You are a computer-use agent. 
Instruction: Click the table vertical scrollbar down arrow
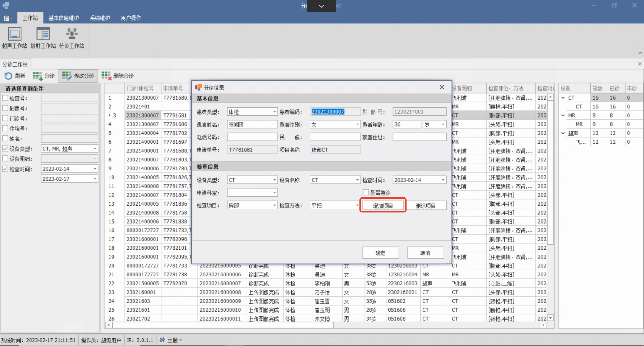550,318
